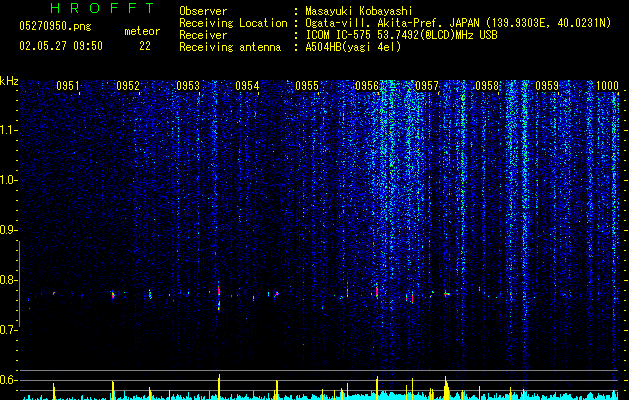The height and width of the screenshot is (400, 629).
Task: Click the 0.9 kHz axis label
Action: click(x=8, y=230)
